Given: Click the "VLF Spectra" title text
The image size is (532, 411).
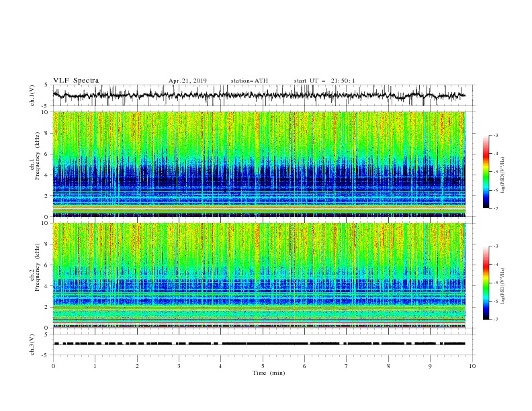Looking at the screenshot, I should point(76,81).
